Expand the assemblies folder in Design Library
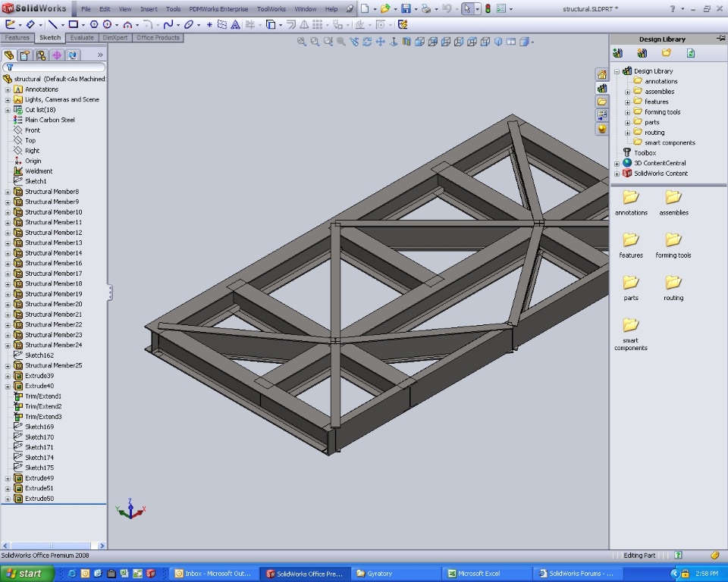Image resolution: width=728 pixels, height=582 pixels. pos(628,92)
